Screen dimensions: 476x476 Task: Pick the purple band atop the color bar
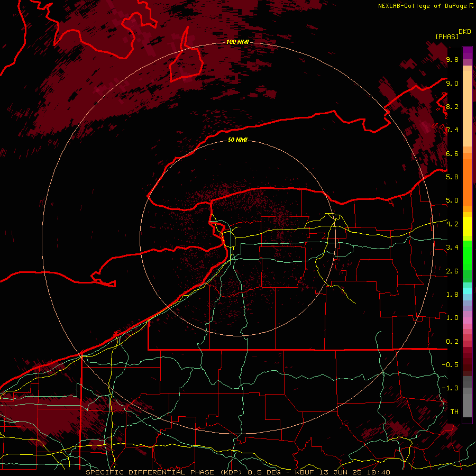point(467,53)
